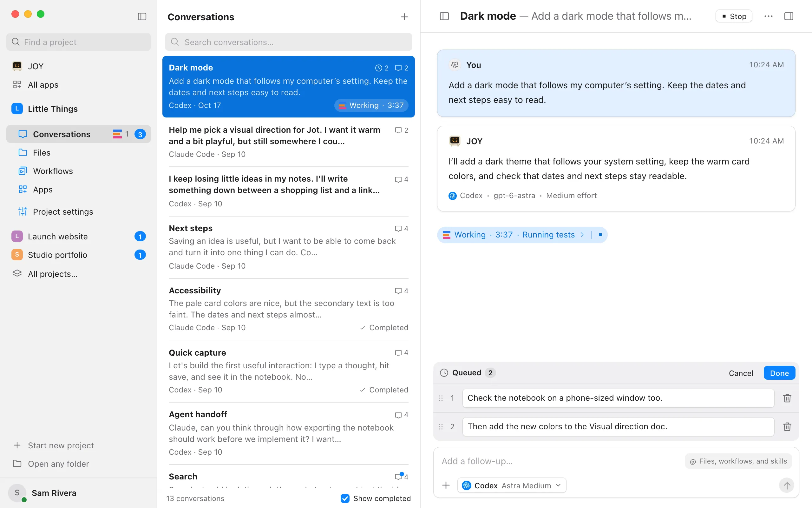The width and height of the screenshot is (812, 508).
Task: Expand the Launch website project
Action: pos(79,237)
